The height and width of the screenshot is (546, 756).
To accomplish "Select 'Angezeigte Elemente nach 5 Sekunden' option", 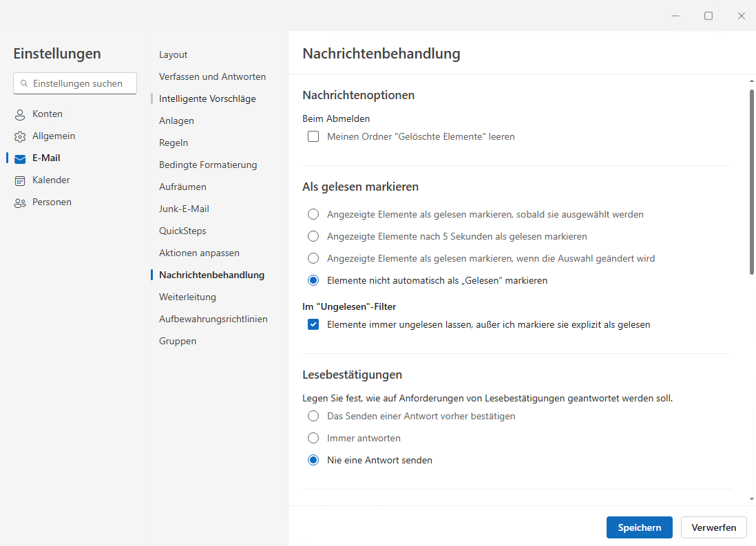I will point(313,236).
